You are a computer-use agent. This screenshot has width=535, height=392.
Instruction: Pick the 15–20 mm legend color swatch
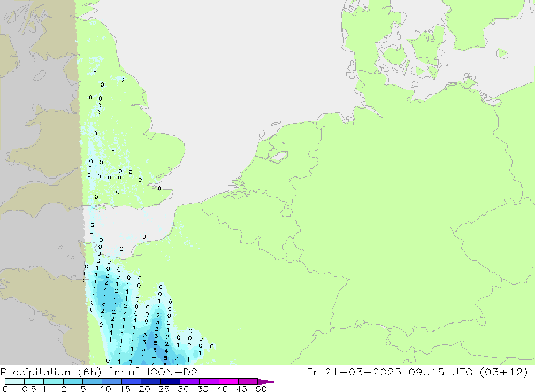tap(131, 381)
